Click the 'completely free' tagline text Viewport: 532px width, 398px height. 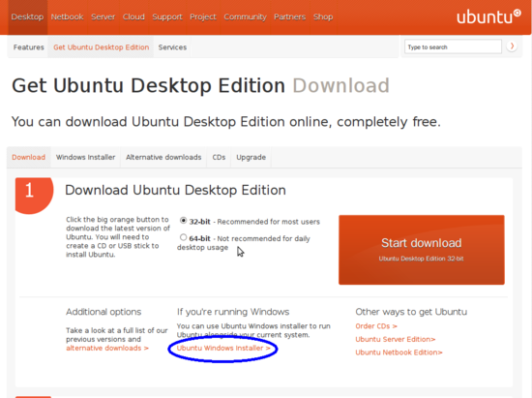pos(389,122)
